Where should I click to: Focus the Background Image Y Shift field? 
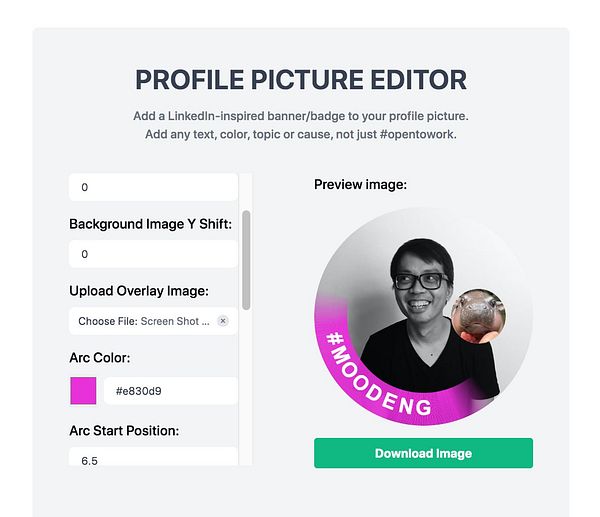click(153, 254)
